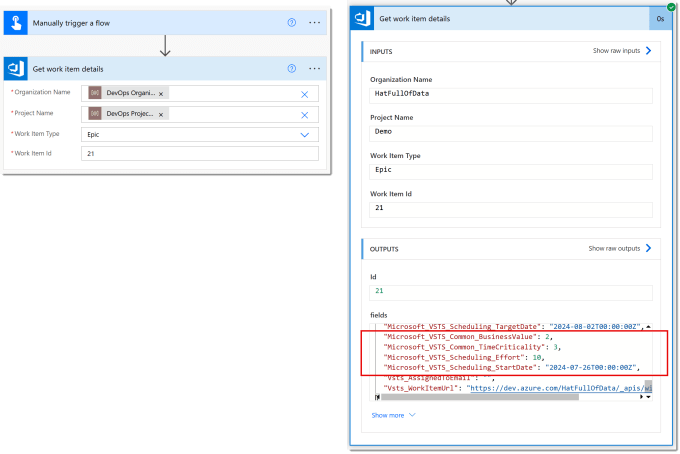Open ellipsis menu on left Get work item details
This screenshot has height=454, width=680.
click(314, 69)
